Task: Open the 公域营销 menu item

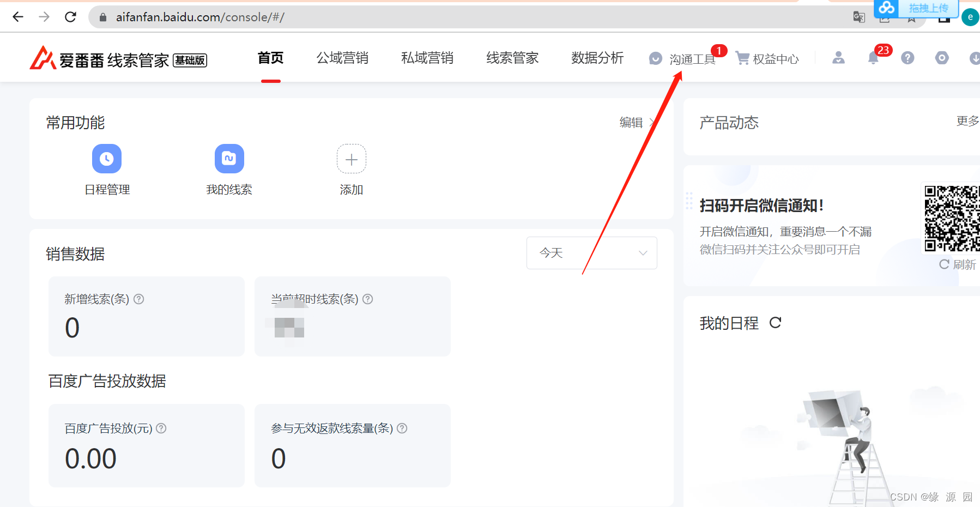Action: [342, 58]
